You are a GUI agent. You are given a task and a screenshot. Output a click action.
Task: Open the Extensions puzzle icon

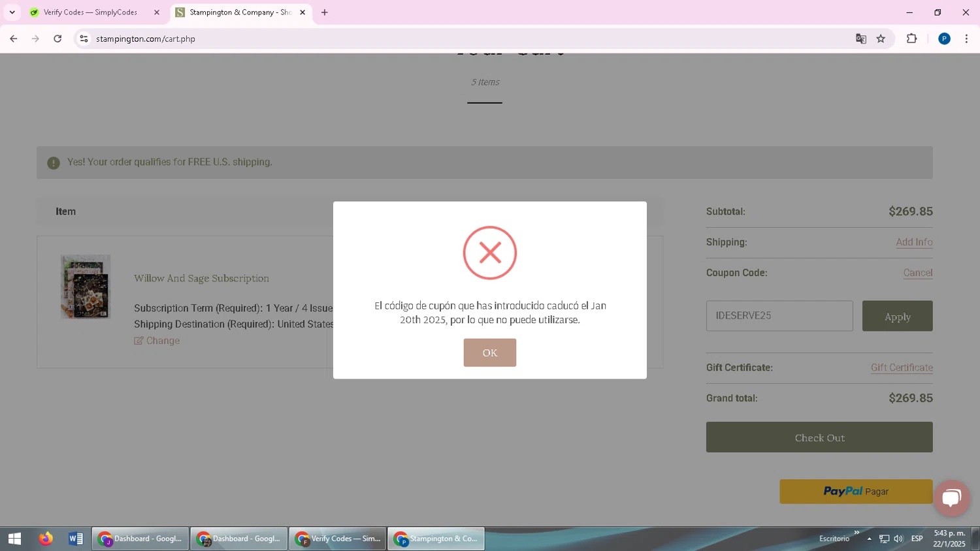pos(912,39)
